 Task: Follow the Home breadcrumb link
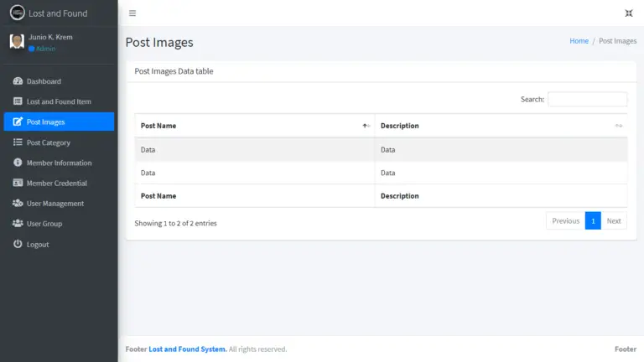pyautogui.click(x=579, y=40)
